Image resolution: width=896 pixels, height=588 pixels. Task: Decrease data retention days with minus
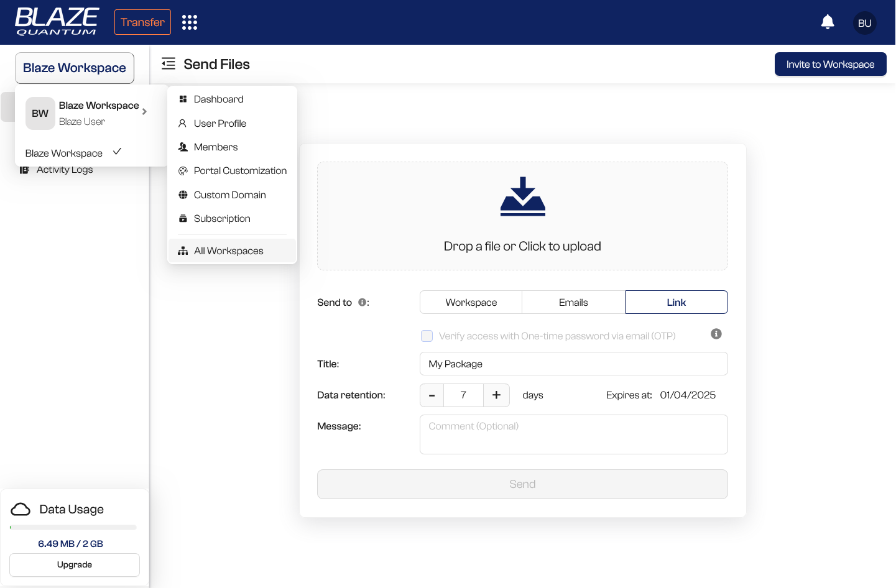coord(432,395)
